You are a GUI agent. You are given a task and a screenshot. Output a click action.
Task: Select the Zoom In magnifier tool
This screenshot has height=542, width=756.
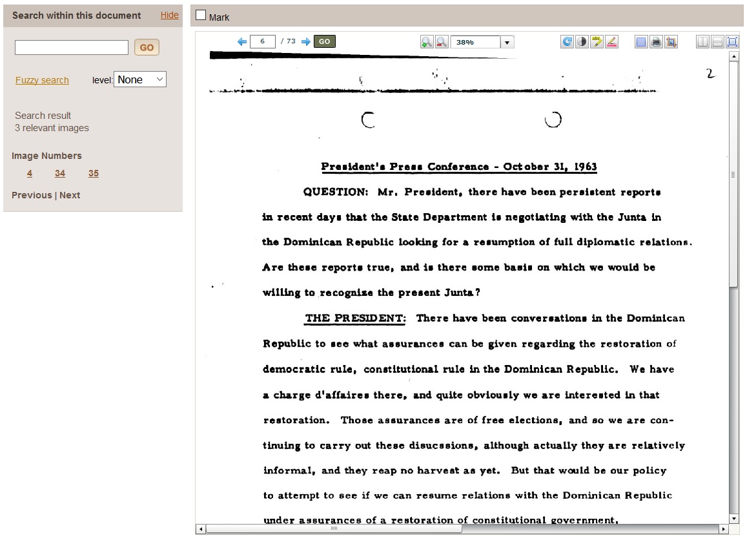pyautogui.click(x=425, y=41)
